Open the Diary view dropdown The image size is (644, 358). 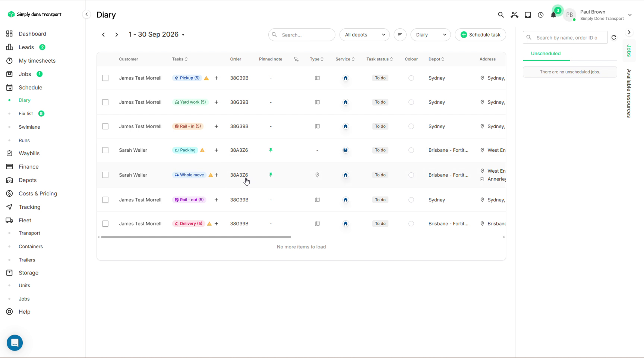point(430,35)
